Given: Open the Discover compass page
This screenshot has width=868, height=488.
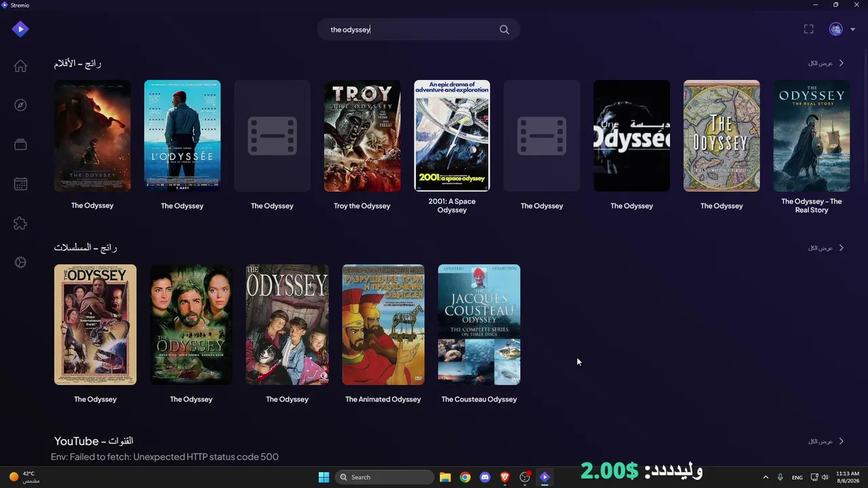Looking at the screenshot, I should pyautogui.click(x=20, y=105).
